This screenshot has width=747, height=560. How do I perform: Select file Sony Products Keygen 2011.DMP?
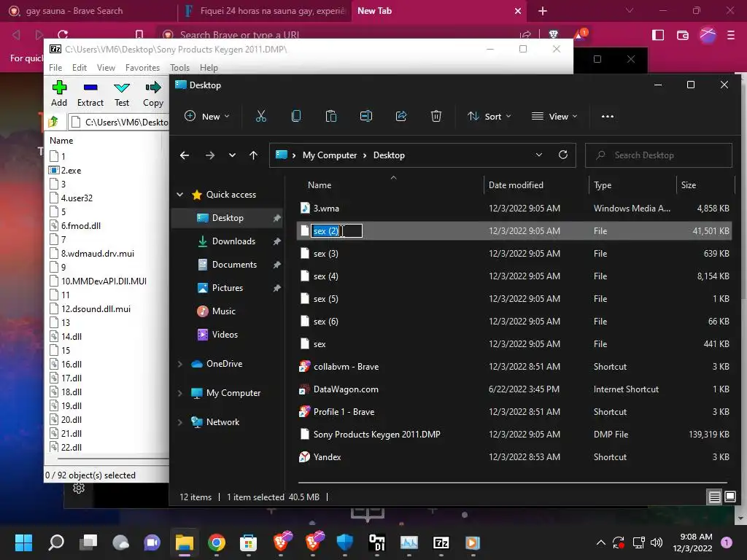[514, 435]
